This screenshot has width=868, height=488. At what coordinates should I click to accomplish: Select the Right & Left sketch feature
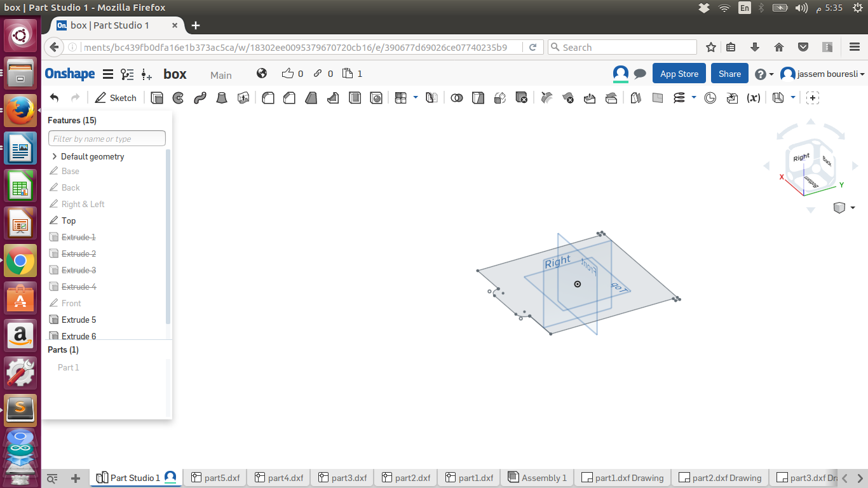pos(83,204)
